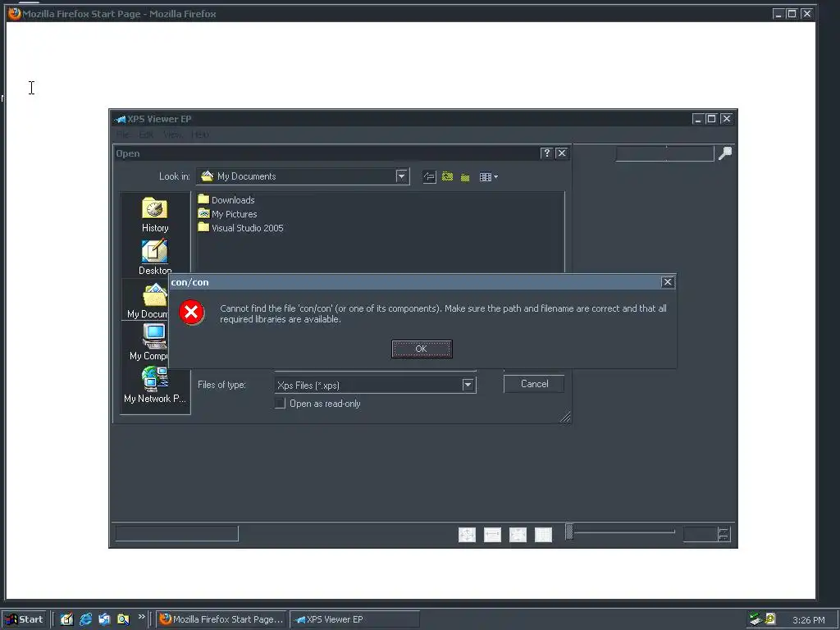840x630 pixels.
Task: Click the zoom percentage stepper arrows
Action: point(724,534)
